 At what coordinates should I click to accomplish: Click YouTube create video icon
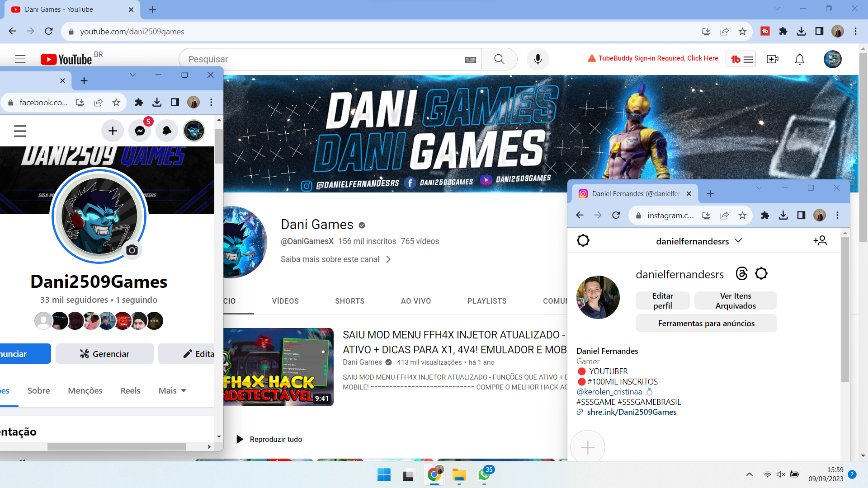(x=773, y=59)
